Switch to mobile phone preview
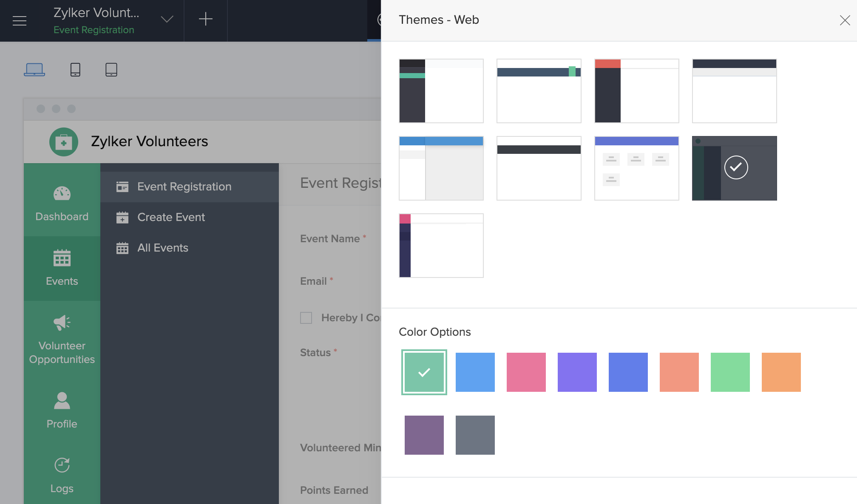This screenshot has height=504, width=857. 75,69
